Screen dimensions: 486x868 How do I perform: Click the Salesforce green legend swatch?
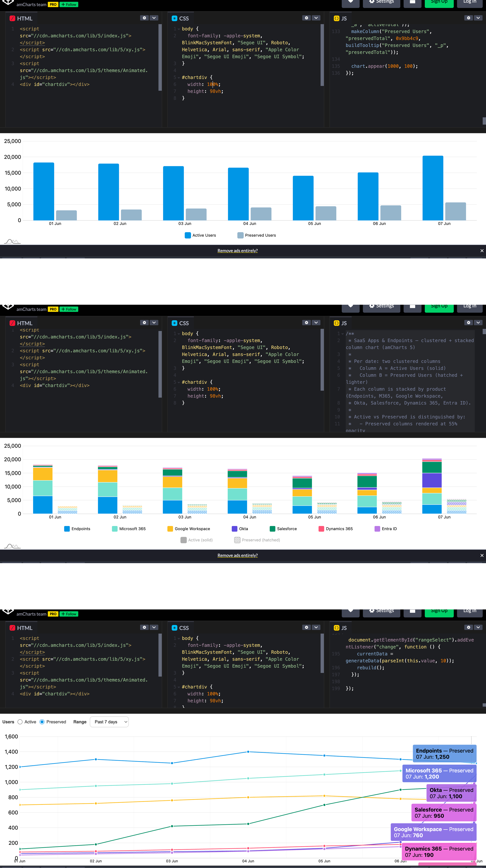tap(272, 529)
